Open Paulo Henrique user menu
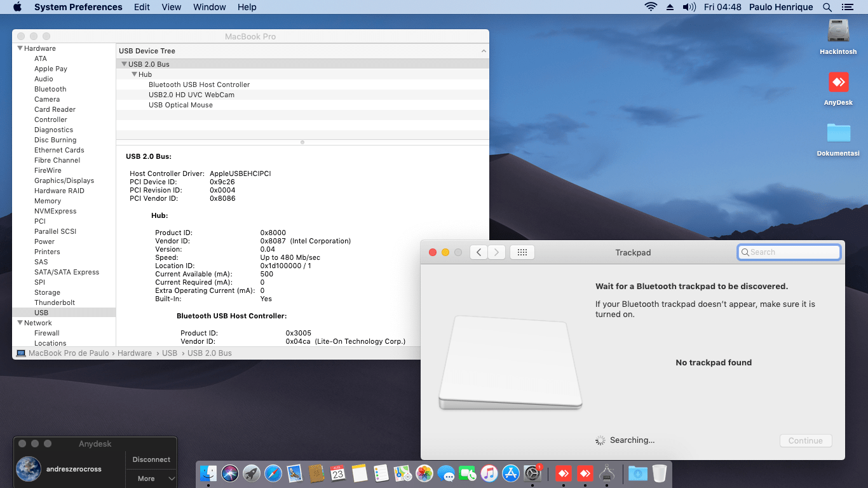 781,7
